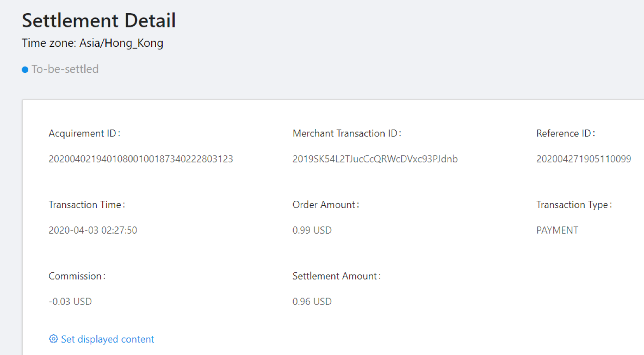Click the PAYMENT transaction type value

click(x=557, y=230)
